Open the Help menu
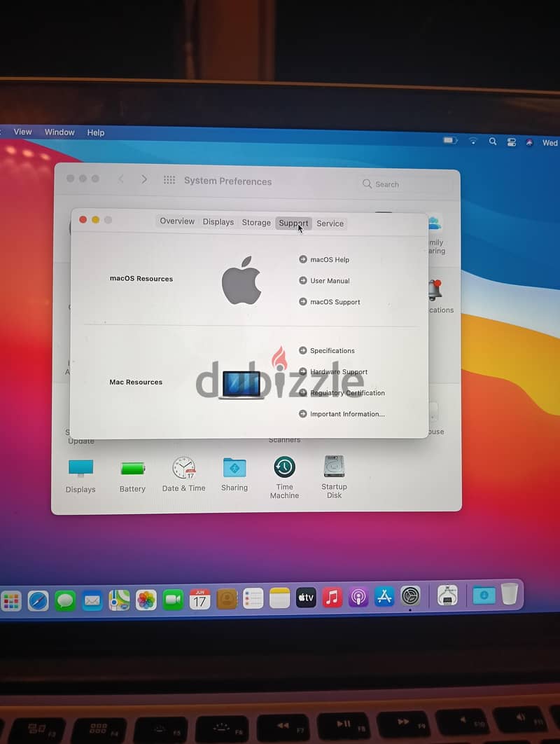Image resolution: width=560 pixels, height=744 pixels. 95,133
